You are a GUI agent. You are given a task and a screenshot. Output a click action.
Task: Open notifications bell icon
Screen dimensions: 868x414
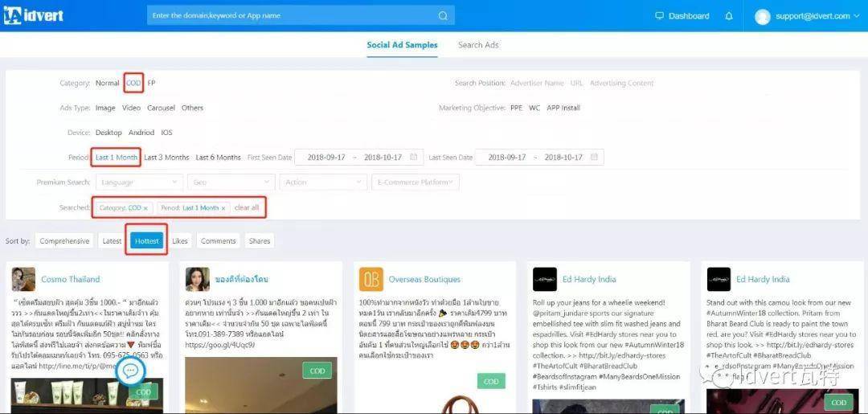729,16
